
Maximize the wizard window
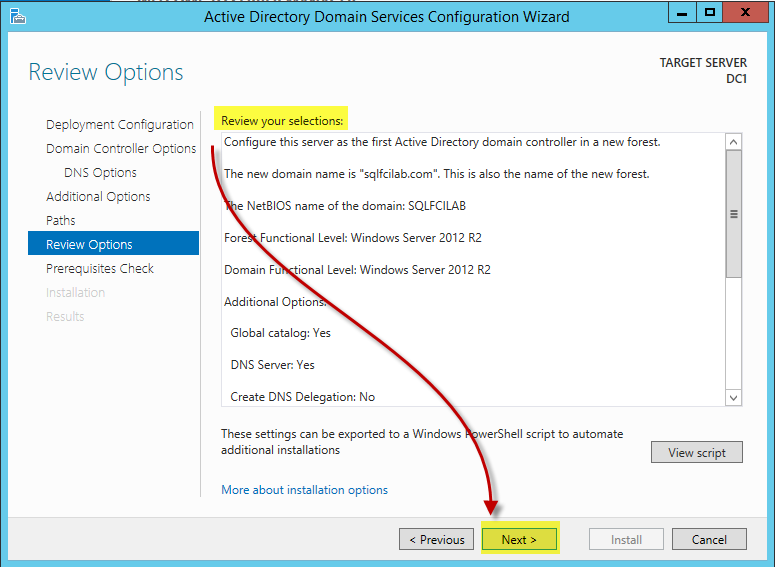[710, 12]
